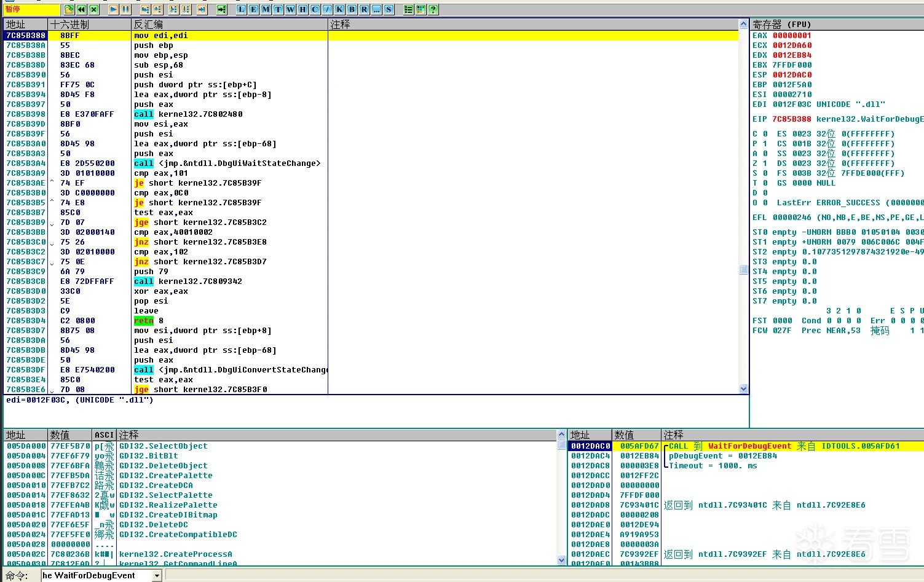Click the 十六进制 column header in disassembly

point(90,25)
